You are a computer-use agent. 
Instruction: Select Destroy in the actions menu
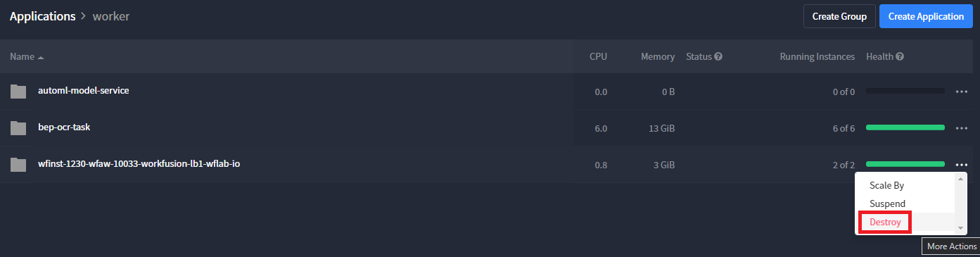pos(885,222)
